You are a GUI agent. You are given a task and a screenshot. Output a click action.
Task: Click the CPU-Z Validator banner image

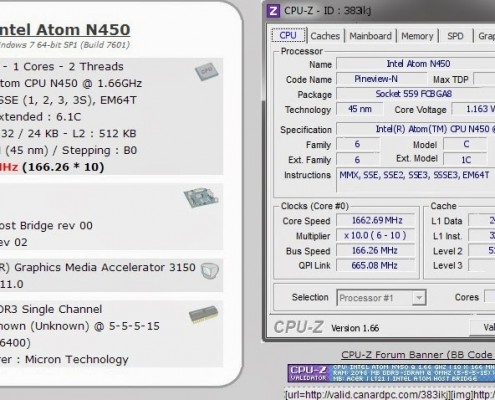pyautogui.click(x=391, y=373)
